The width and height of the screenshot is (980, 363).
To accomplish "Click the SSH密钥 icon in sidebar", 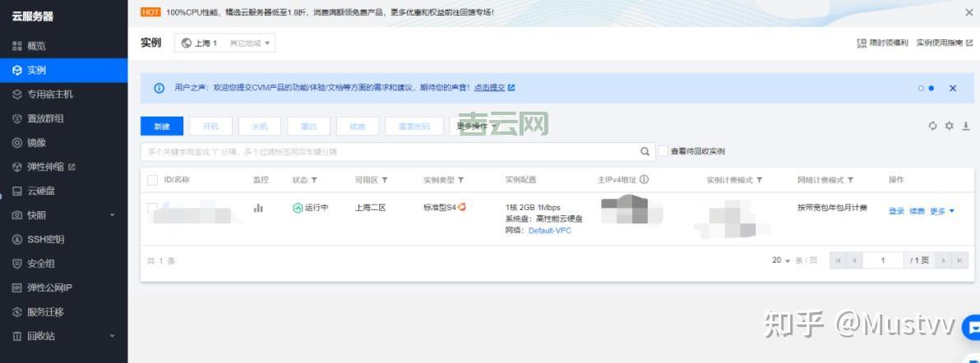I will click(x=17, y=239).
